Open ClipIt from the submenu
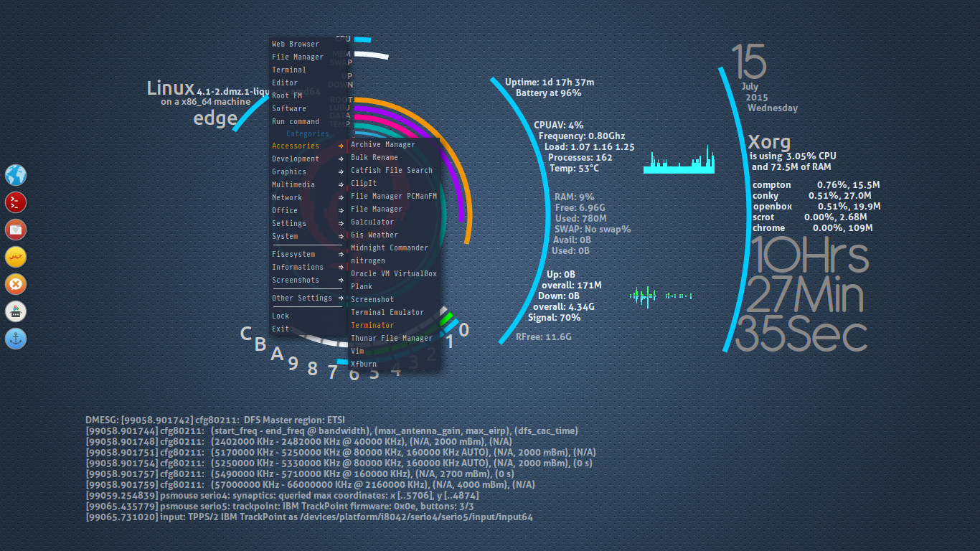Image resolution: width=980 pixels, height=551 pixels. coord(394,183)
